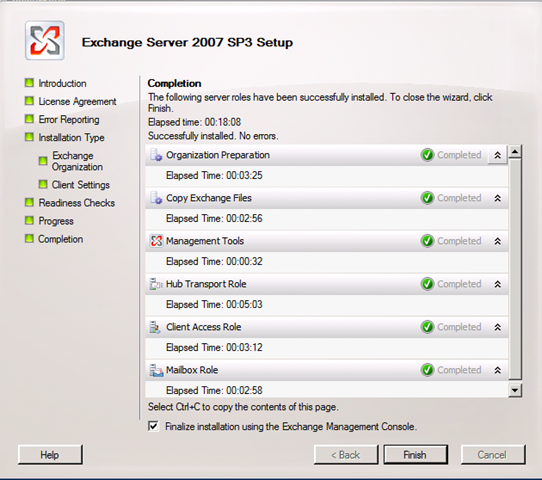542x480 pixels.
Task: Click the Mailbox Role icon
Action: tap(156, 370)
